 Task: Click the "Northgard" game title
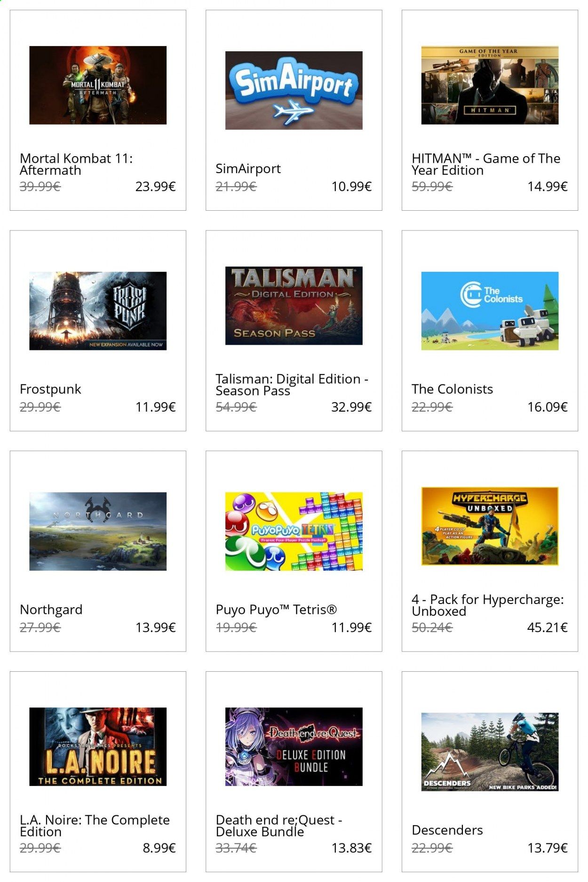tap(51, 610)
